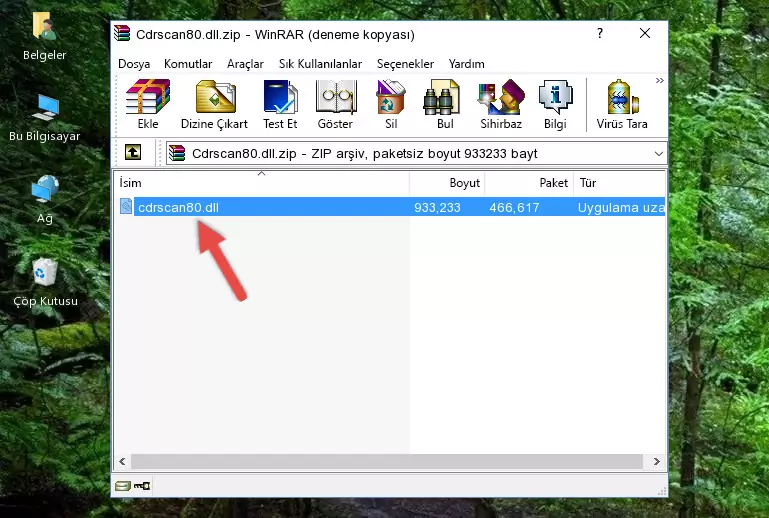Start Virüs Tara virus scan

point(622,104)
